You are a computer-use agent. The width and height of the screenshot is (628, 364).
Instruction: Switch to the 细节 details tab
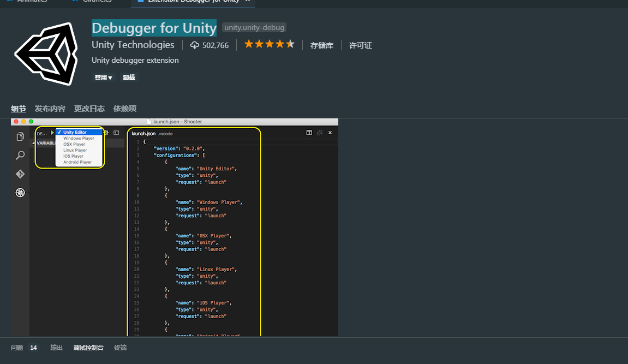tap(19, 109)
